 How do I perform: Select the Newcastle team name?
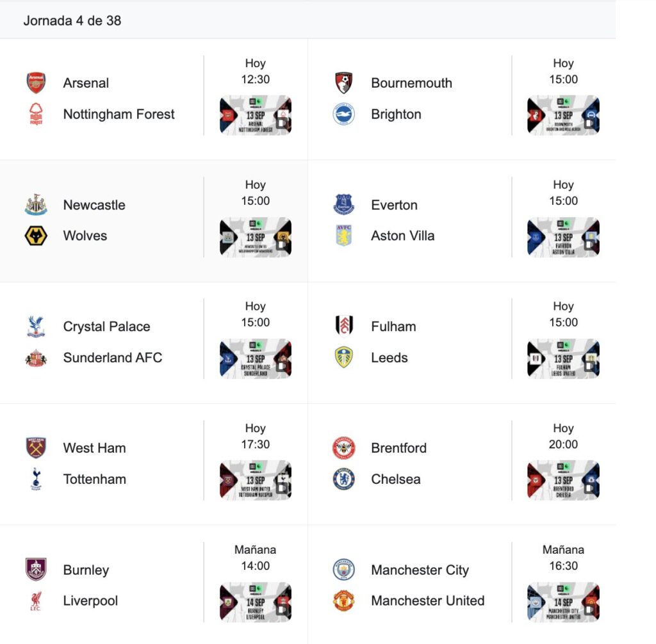94,205
